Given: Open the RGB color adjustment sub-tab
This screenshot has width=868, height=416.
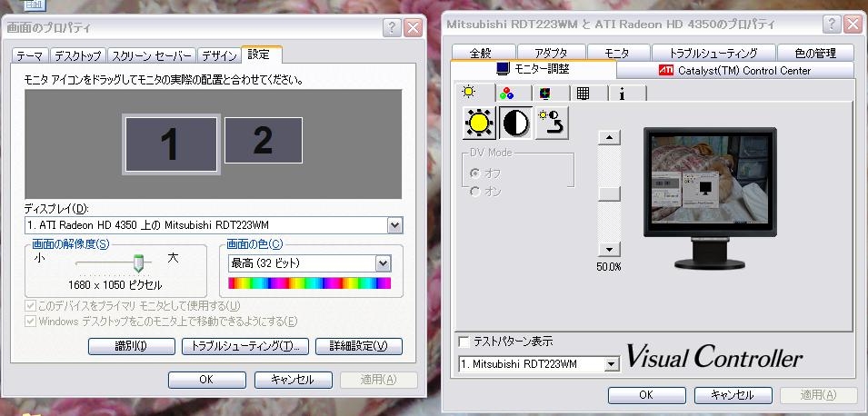Looking at the screenshot, I should click(x=506, y=94).
